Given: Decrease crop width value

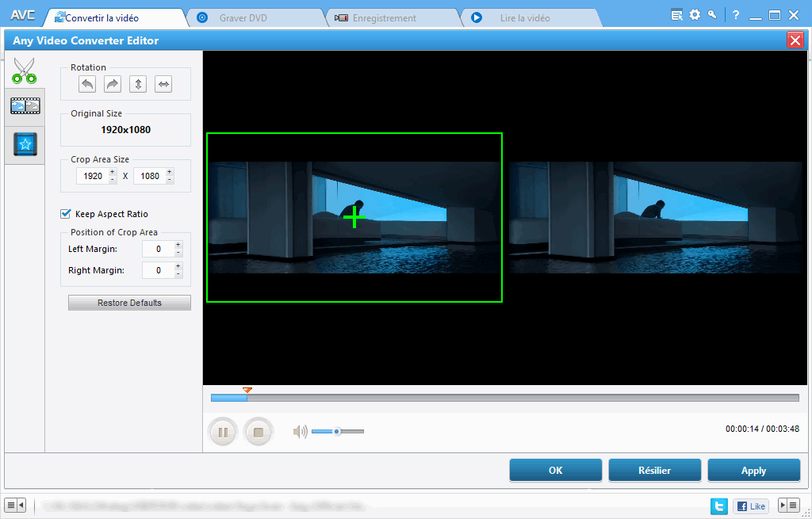Looking at the screenshot, I should 113,180.
